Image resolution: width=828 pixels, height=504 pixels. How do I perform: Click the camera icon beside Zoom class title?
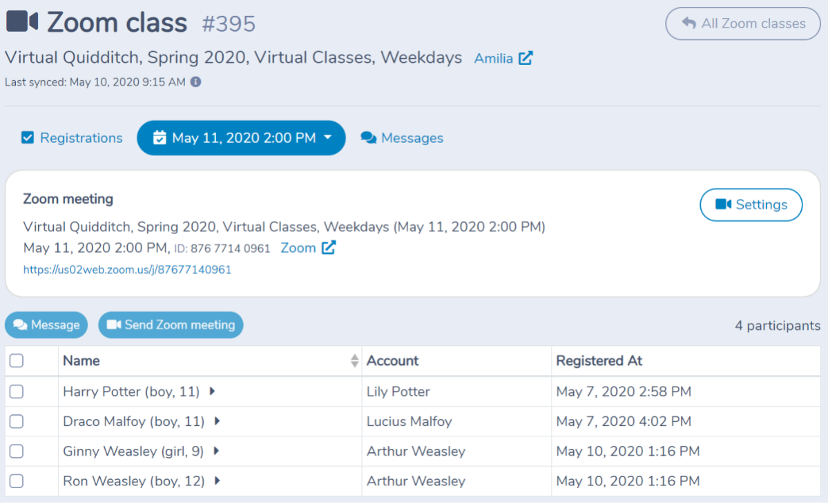coord(22,21)
